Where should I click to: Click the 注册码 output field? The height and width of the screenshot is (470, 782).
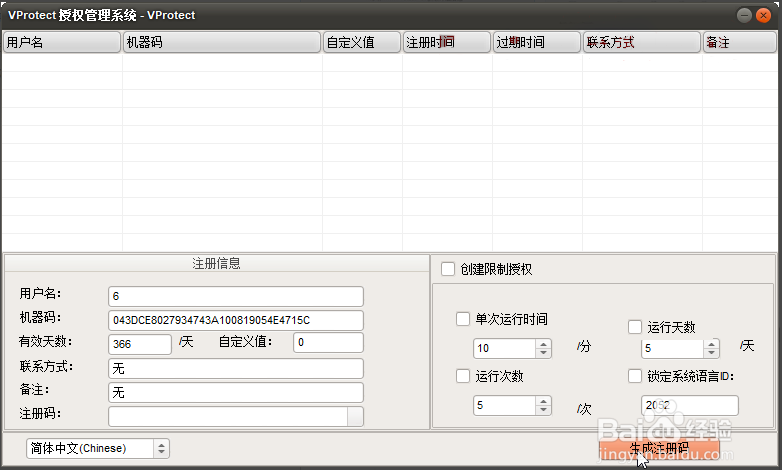[228, 416]
